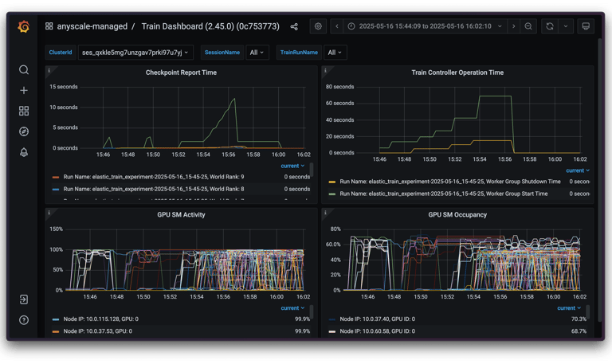Screen dimensions: 612x364
Task: Click the ClusterId variable label
Action: (x=61, y=53)
